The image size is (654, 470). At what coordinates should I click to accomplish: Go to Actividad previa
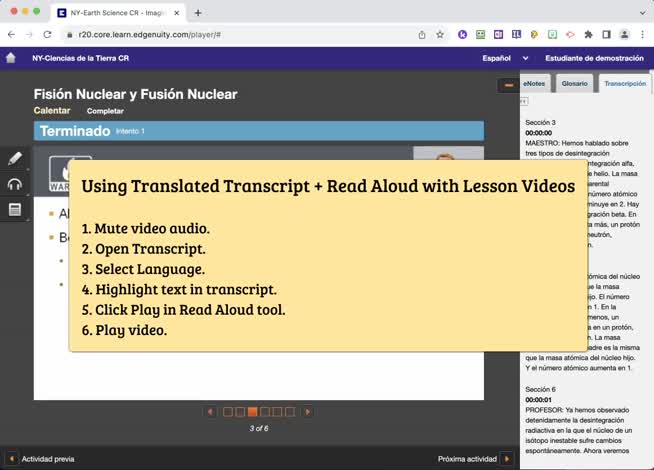[40, 459]
